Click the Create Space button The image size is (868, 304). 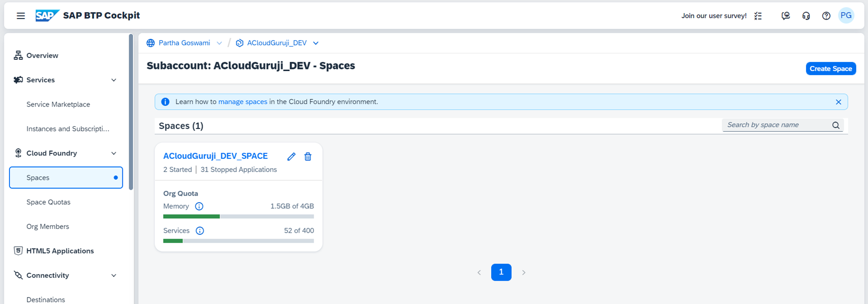point(830,69)
